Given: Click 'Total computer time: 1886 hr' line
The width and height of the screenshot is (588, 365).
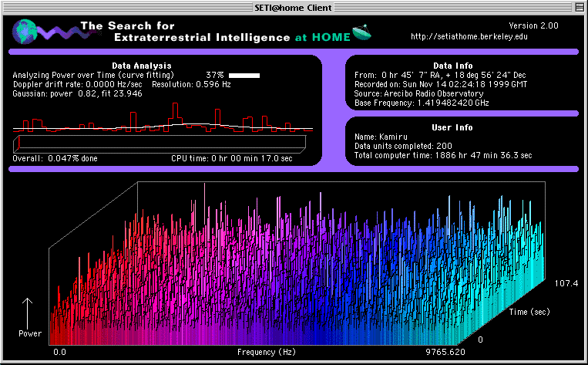Looking at the screenshot, I should pos(443,155).
